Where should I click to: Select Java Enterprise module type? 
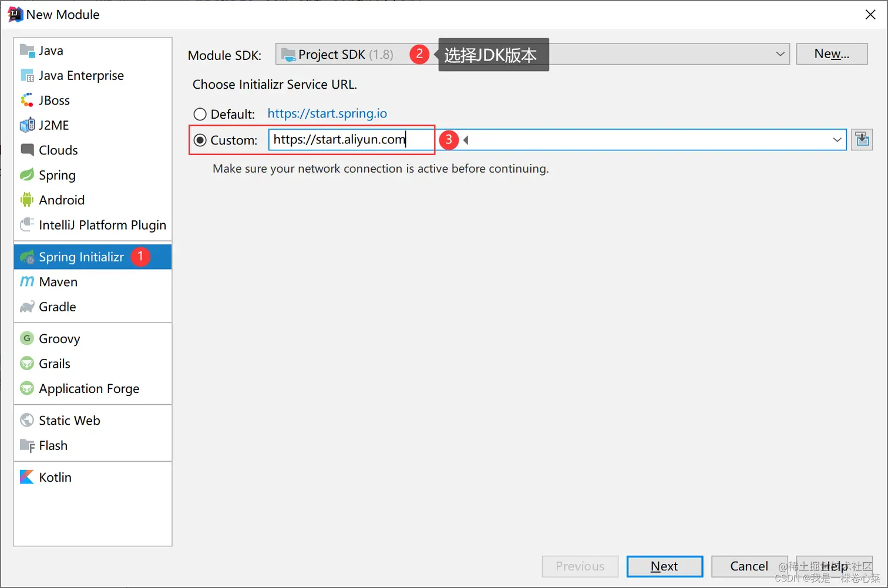(x=93, y=75)
